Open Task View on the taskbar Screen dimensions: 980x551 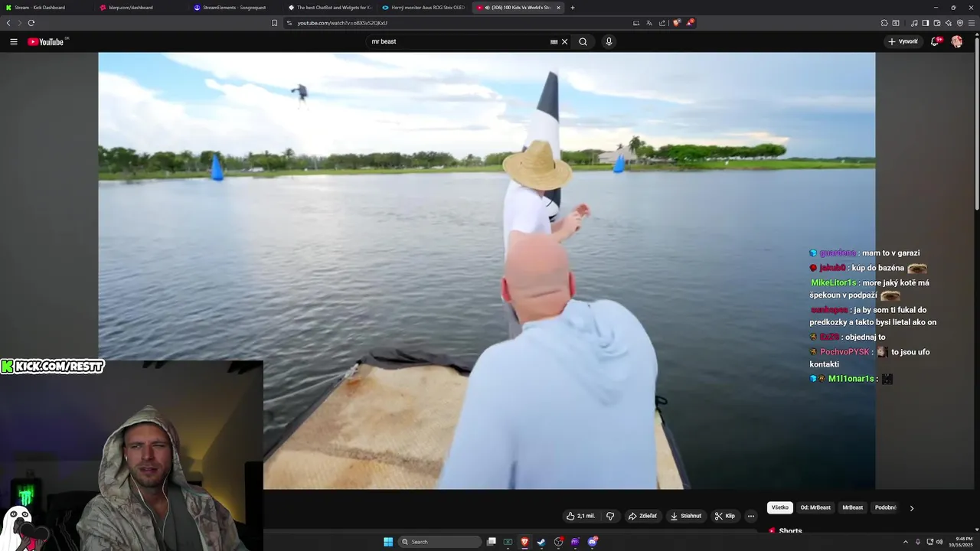click(x=492, y=542)
